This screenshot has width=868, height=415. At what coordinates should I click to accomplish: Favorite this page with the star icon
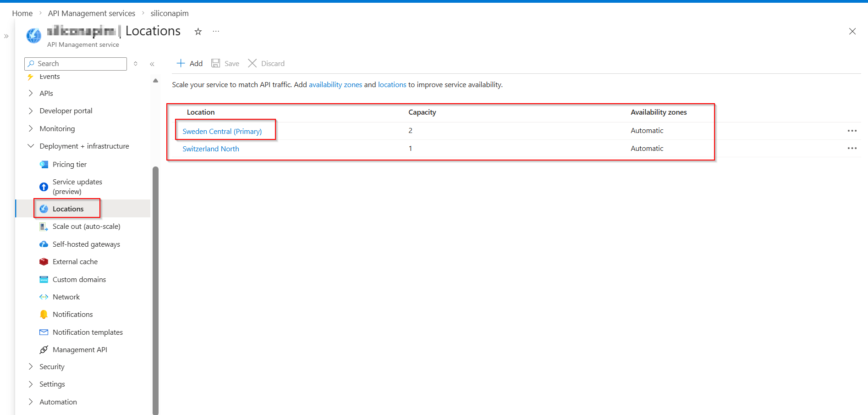point(198,31)
